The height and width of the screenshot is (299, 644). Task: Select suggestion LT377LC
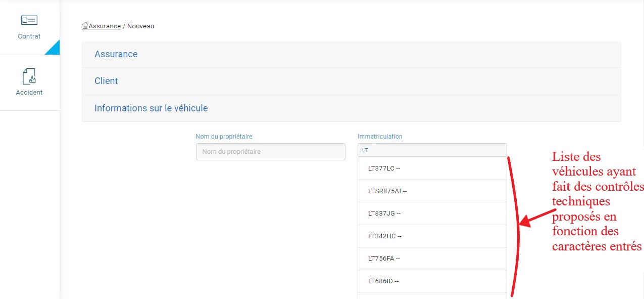432,168
